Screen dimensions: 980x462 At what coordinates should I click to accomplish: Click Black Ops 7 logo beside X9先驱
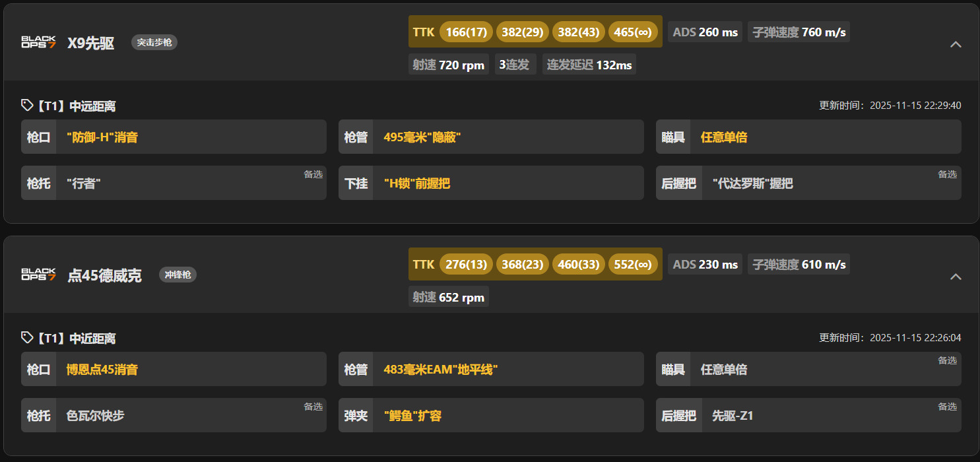pos(38,43)
